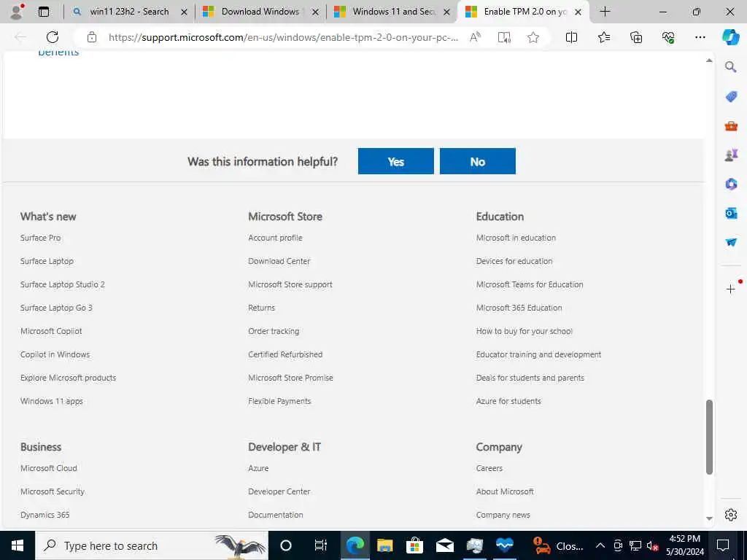
Task: Select Enable TPM 2.0 tab
Action: pyautogui.click(x=523, y=12)
